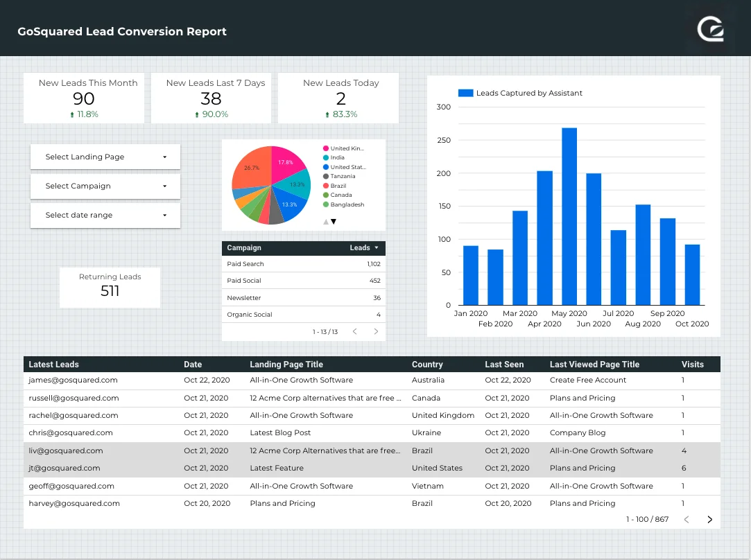This screenshot has height=560, width=751.
Task: Click previous page arrow in Latest Leads table
Action: tap(687, 519)
